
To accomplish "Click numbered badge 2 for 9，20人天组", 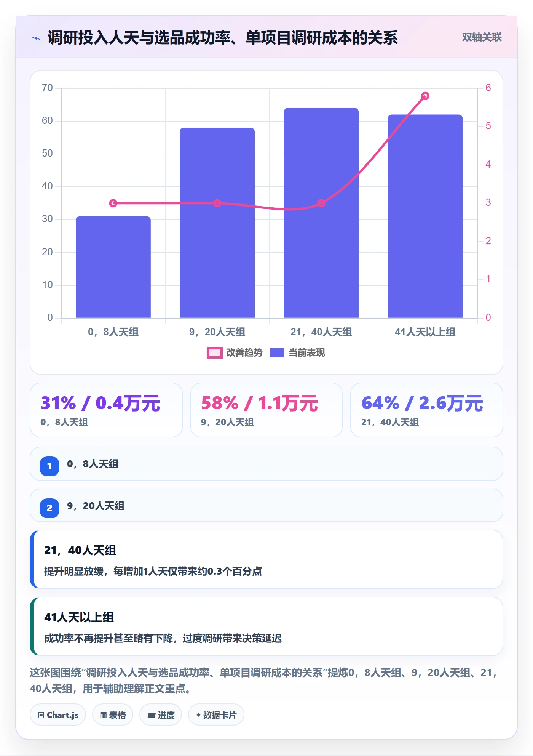I will (49, 508).
